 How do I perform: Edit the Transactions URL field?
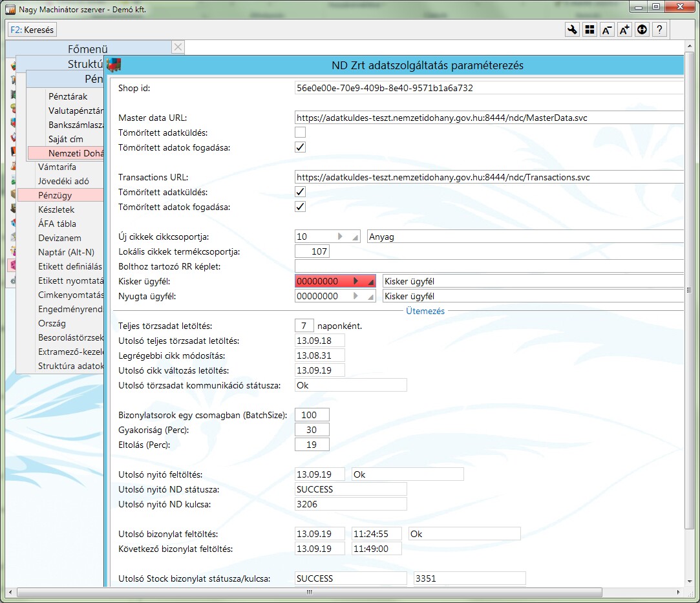[x=489, y=177]
